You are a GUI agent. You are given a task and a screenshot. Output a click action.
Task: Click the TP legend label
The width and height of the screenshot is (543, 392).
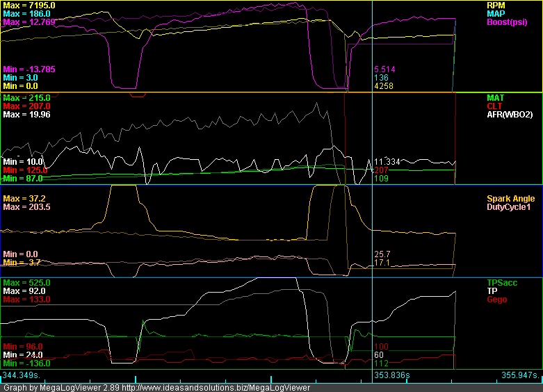pos(492,291)
